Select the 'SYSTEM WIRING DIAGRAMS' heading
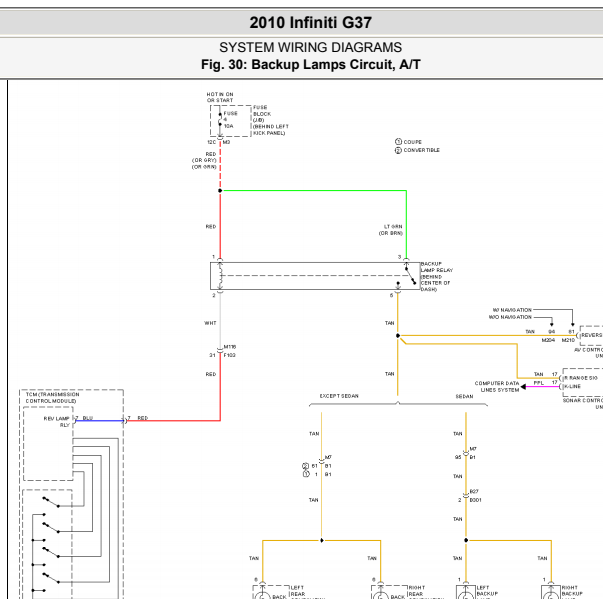 310,47
